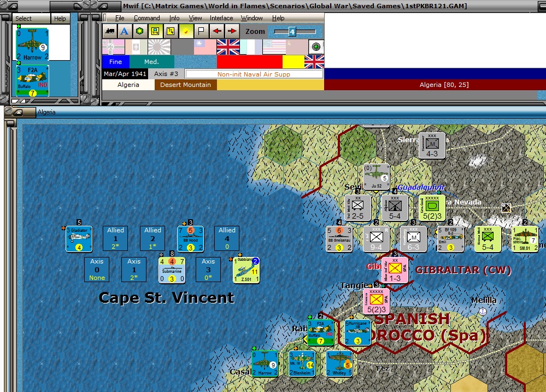Open the Help menu in main menu bar
Viewport: 546px width, 392px height.
(x=278, y=18)
